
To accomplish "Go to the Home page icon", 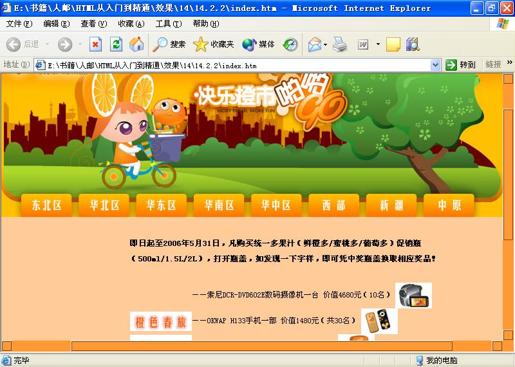I will coord(137,44).
